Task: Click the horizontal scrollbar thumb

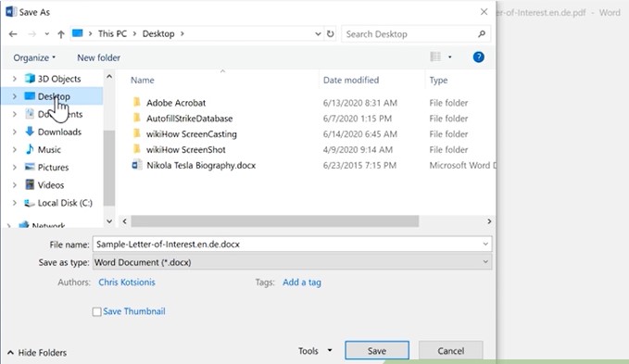Action: (275, 221)
